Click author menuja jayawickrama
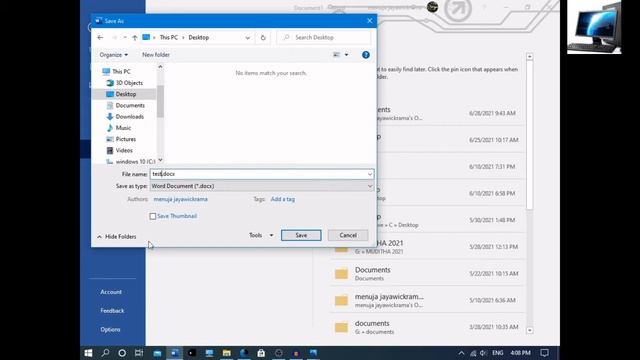640x360 pixels. pyautogui.click(x=180, y=199)
